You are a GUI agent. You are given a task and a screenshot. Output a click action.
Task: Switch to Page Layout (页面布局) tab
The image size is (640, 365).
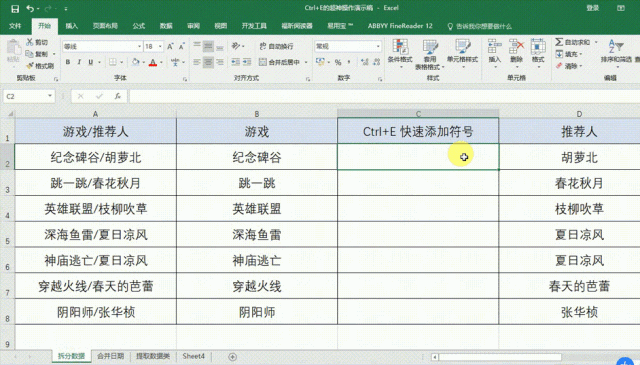coord(105,26)
